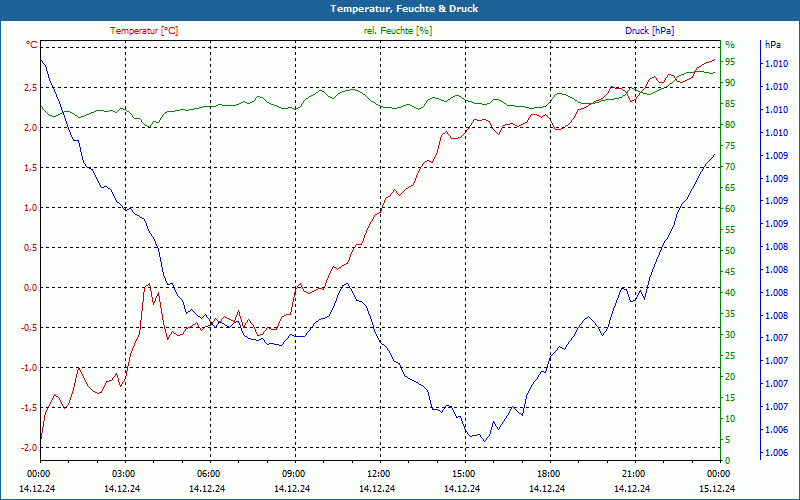
Task: Click the '21:00' time axis label
Action: (634, 473)
